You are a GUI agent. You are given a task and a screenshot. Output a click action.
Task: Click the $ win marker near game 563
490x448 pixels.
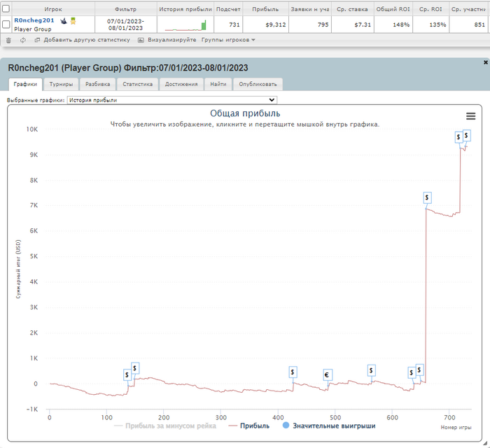click(x=371, y=370)
